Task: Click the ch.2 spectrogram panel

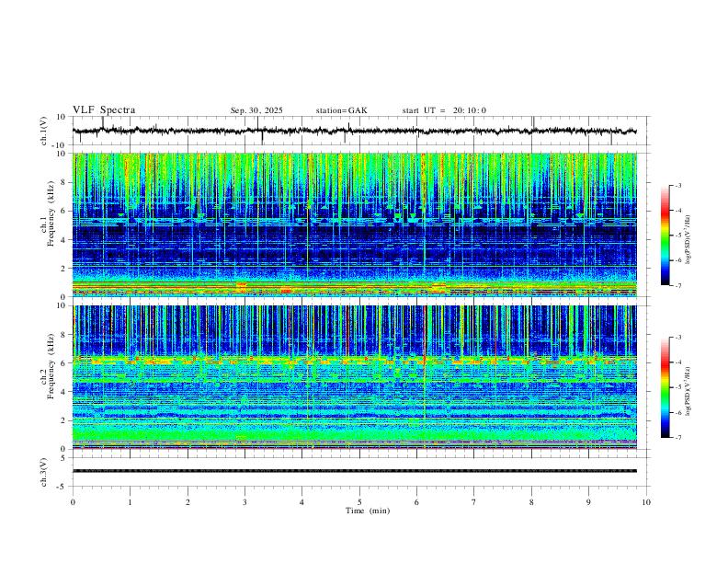Action: click(x=355, y=377)
